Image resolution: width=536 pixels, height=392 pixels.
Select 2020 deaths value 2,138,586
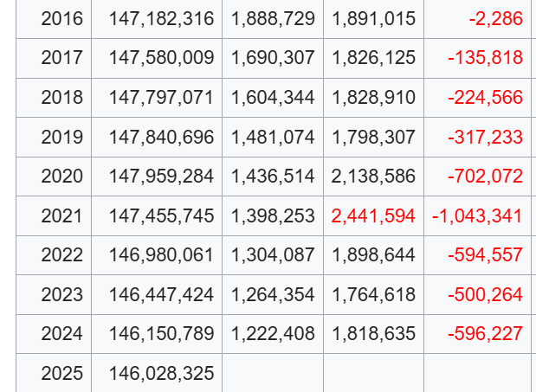[373, 177]
